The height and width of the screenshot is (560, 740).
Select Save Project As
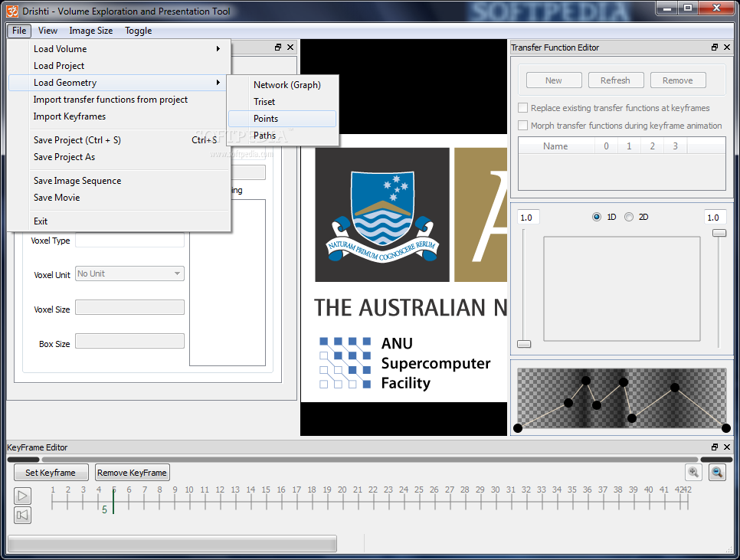pyautogui.click(x=120, y=157)
